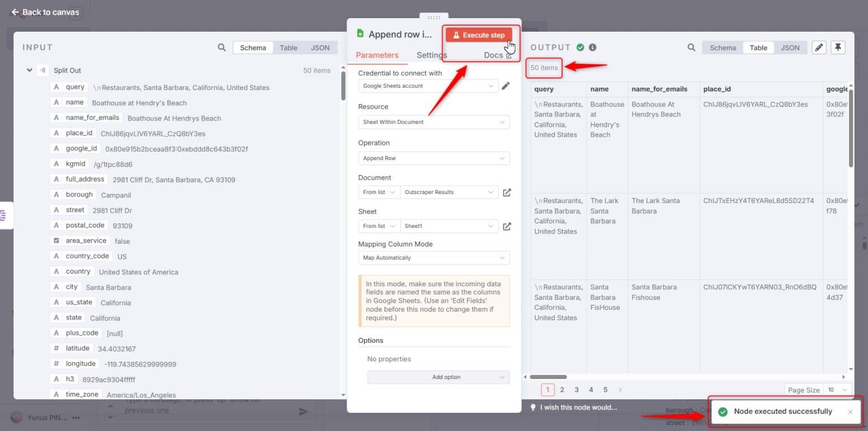Image resolution: width=868 pixels, height=431 pixels.
Task: Edit the Google Sheets credential via pencil icon
Action: [x=506, y=85]
